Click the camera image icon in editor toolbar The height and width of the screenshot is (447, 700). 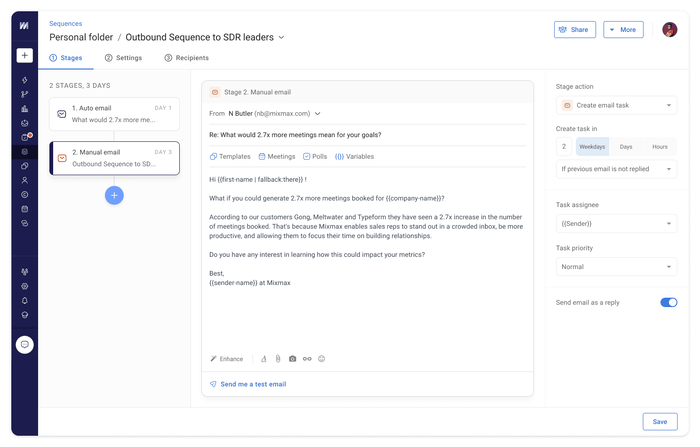pyautogui.click(x=292, y=359)
